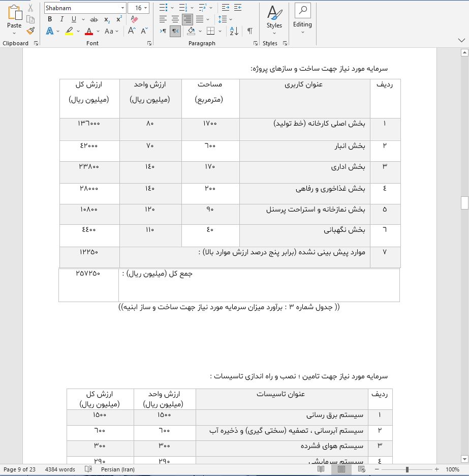The image size is (469, 476).
Task: Toggle bold formatting
Action: [x=50, y=19]
